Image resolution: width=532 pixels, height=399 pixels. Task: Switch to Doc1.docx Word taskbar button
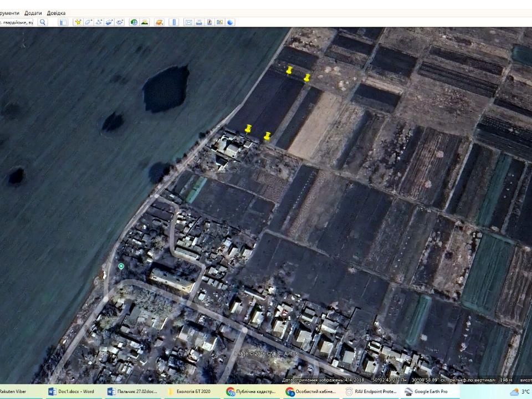pyautogui.click(x=71, y=391)
